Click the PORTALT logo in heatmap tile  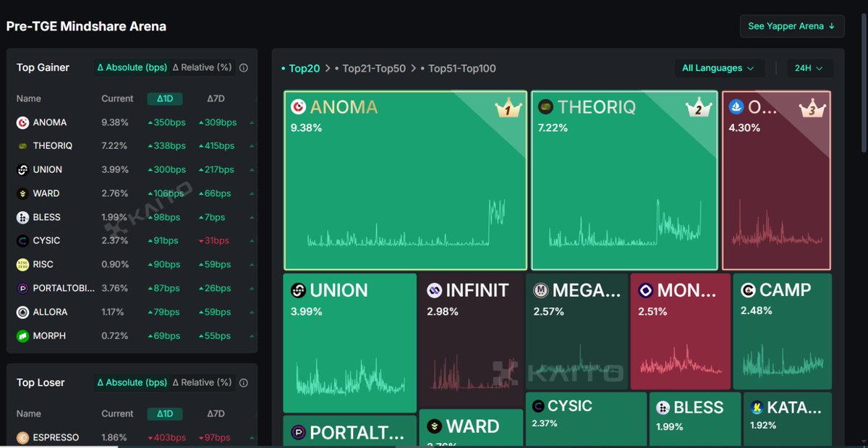(x=298, y=433)
